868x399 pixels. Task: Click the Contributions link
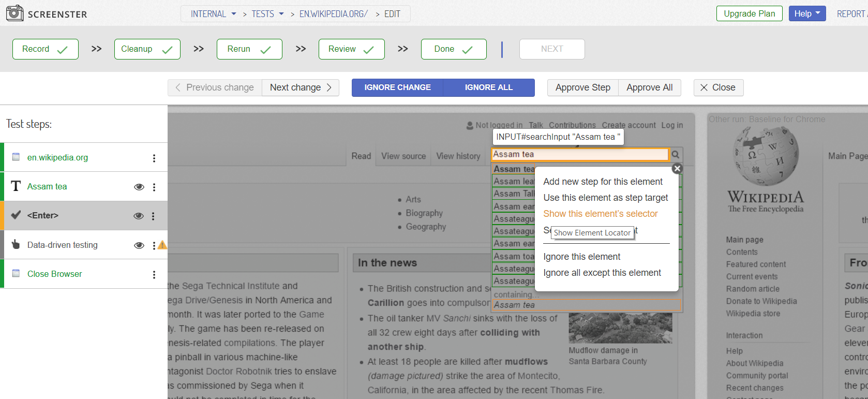click(572, 125)
